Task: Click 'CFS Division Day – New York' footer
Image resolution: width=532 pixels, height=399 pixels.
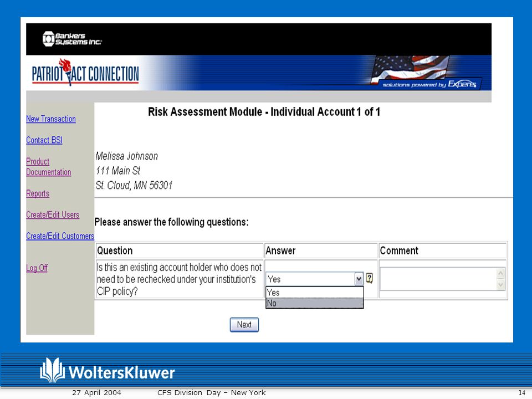Action: tap(211, 393)
